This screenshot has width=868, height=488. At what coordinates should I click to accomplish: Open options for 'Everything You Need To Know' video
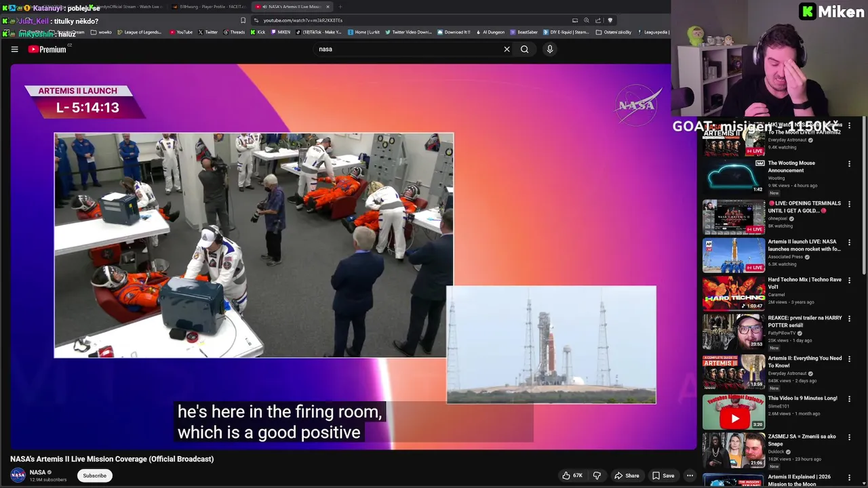(x=849, y=359)
